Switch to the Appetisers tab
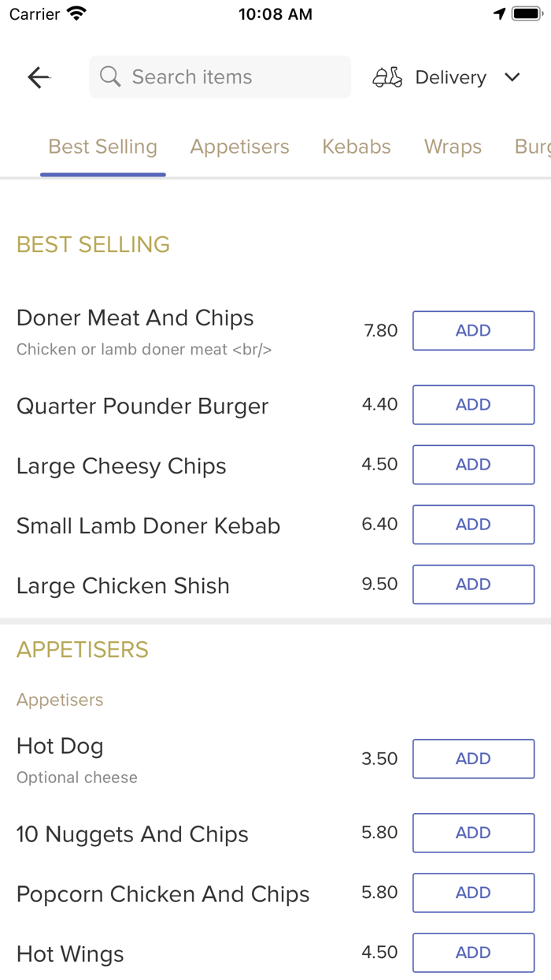The image size is (551, 980). (x=239, y=147)
